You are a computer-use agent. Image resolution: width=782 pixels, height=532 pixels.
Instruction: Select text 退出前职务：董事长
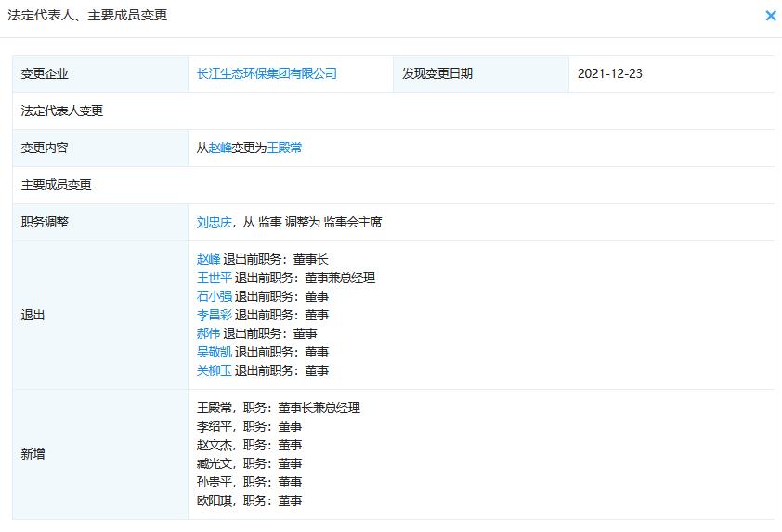point(275,259)
